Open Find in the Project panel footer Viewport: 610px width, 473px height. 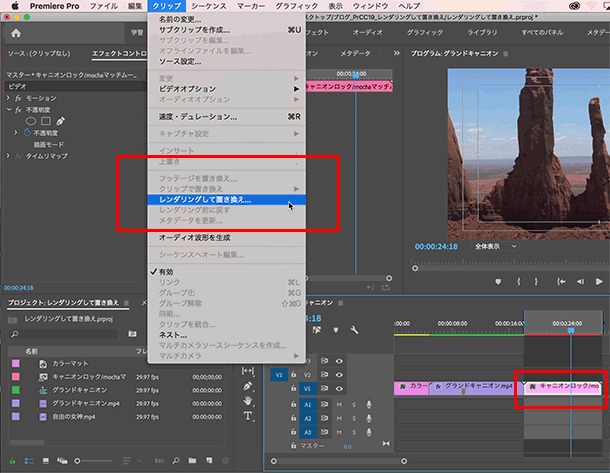tap(176, 461)
